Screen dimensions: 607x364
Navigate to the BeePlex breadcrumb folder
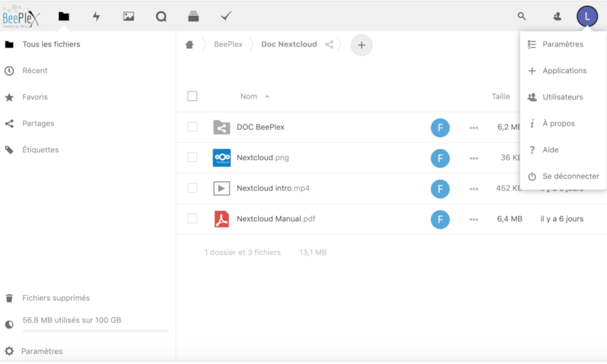click(228, 44)
